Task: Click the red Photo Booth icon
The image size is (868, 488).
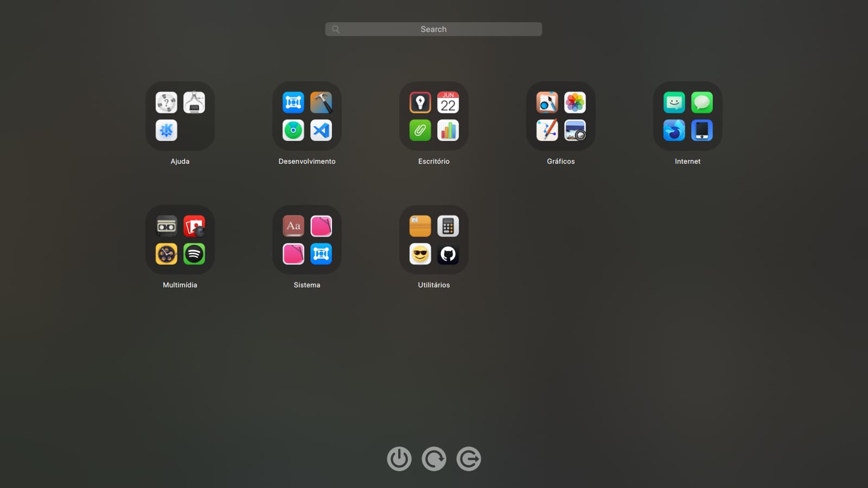Action: [x=194, y=226]
